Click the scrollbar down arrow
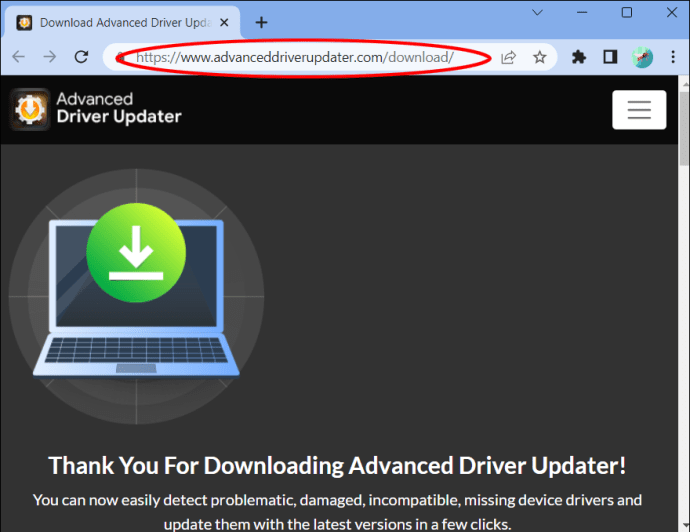 [x=685, y=526]
